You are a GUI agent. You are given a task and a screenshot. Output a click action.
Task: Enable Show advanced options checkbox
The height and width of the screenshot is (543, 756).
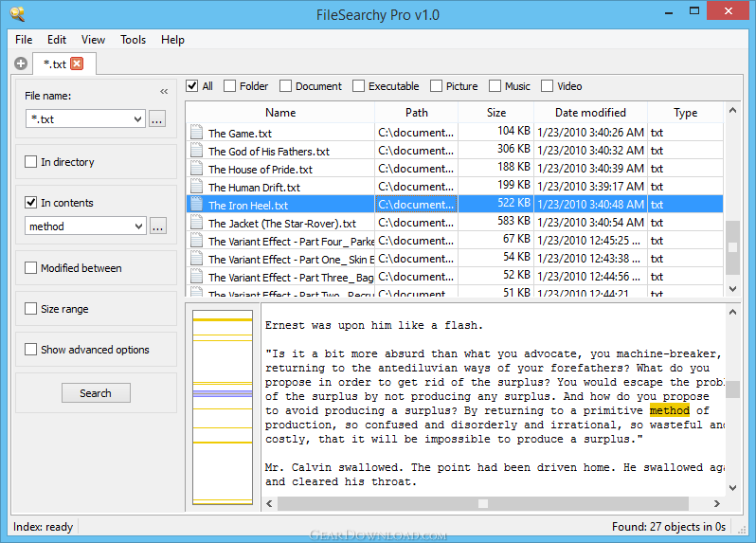click(x=31, y=349)
